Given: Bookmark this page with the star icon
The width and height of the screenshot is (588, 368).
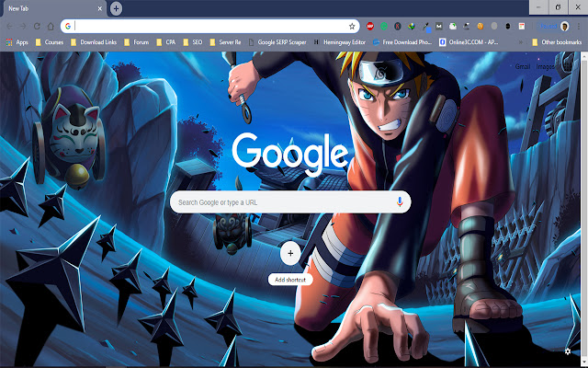Looking at the screenshot, I should (352, 26).
